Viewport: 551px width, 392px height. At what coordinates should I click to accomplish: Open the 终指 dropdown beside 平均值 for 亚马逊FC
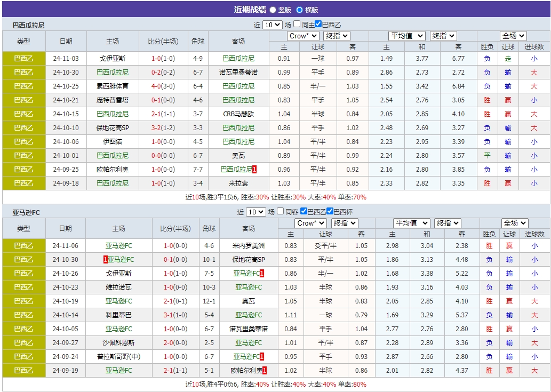(447, 223)
